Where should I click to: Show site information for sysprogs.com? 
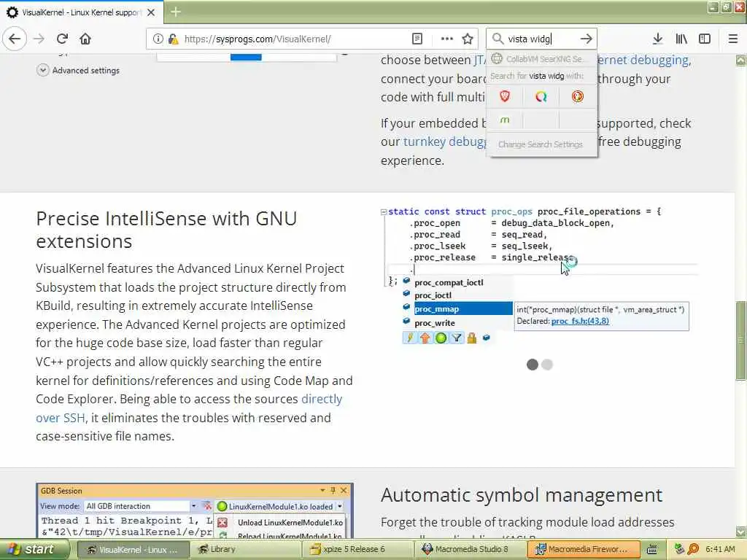[x=158, y=39]
